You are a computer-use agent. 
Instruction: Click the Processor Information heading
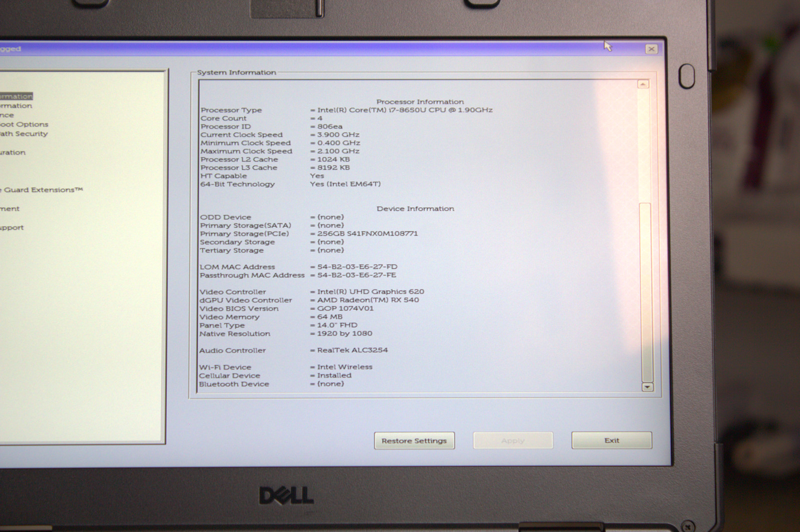point(420,102)
